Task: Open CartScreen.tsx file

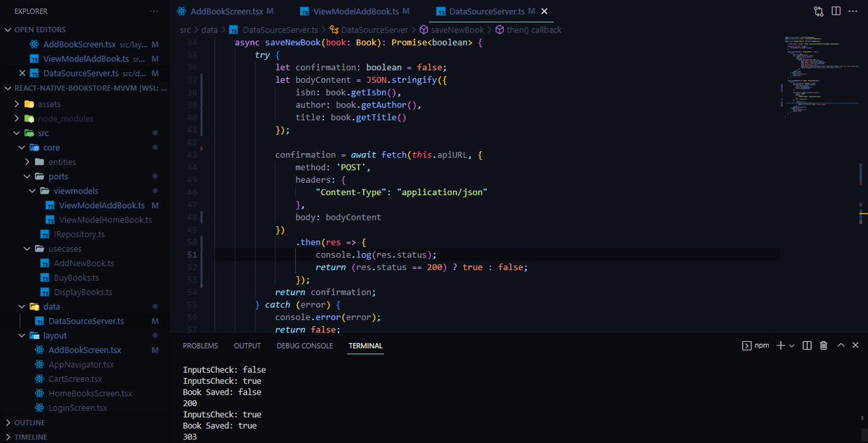Action: [75, 379]
